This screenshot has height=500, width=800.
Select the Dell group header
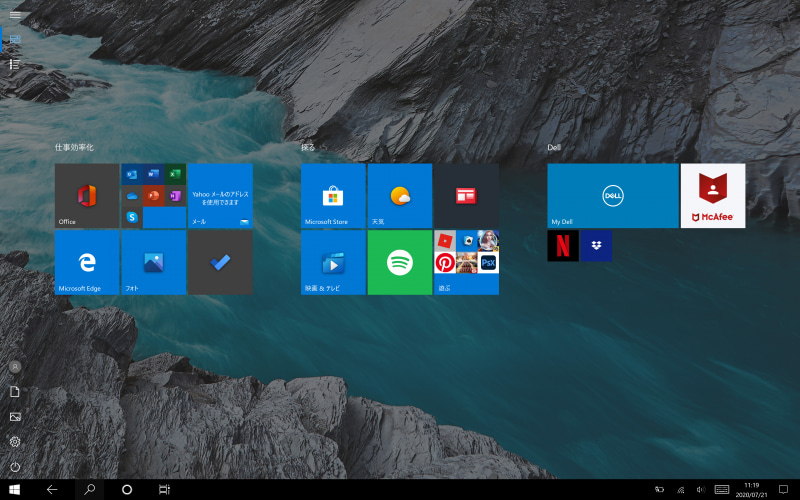(554, 147)
